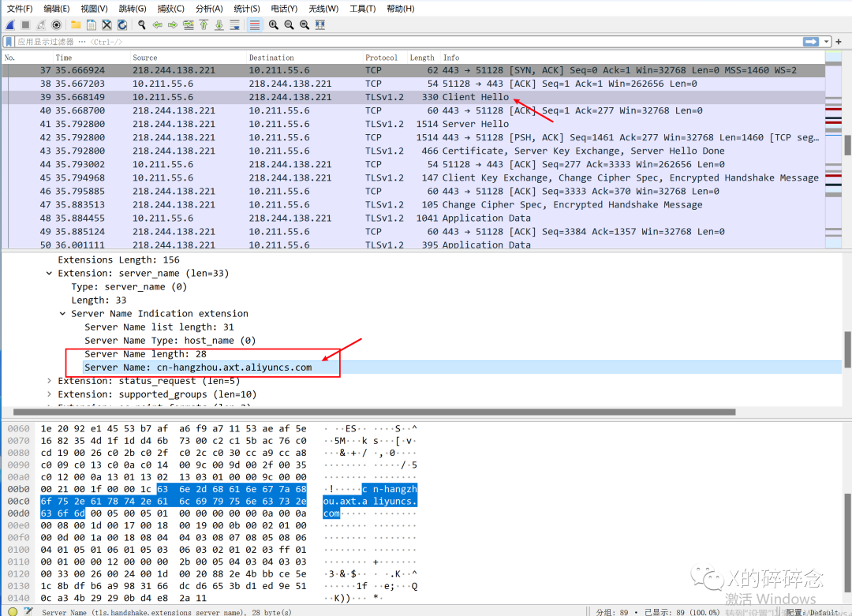Expand the status_request extension node
852x616 pixels.
point(50,381)
